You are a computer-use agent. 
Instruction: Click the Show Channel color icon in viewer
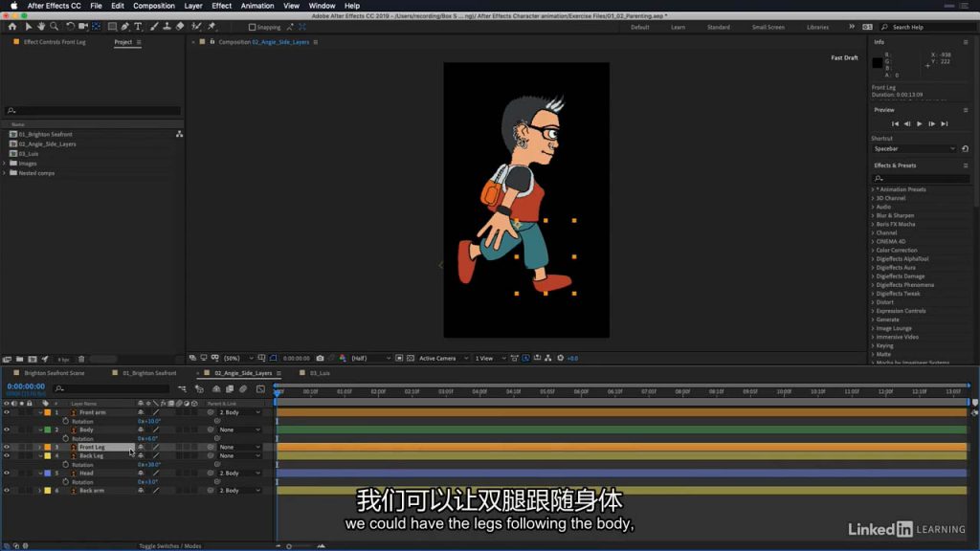pos(343,359)
